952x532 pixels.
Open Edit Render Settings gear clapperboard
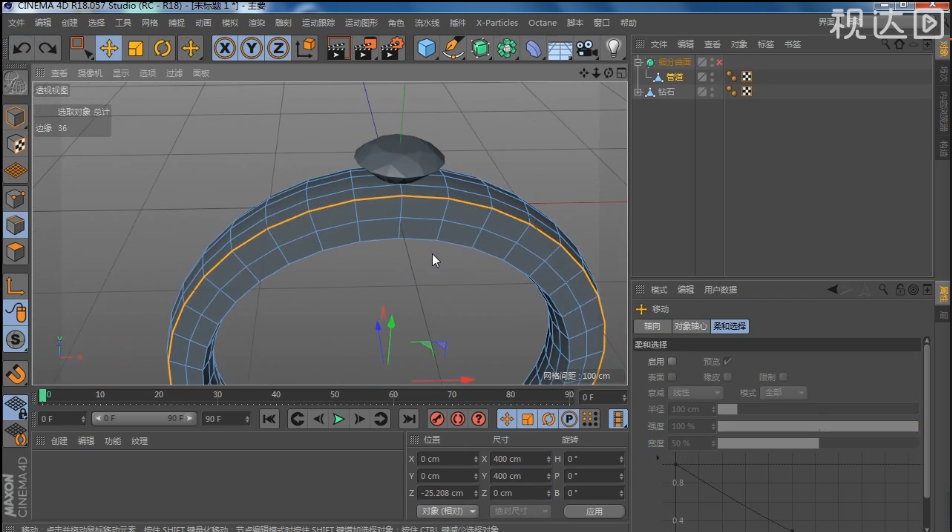[393, 48]
